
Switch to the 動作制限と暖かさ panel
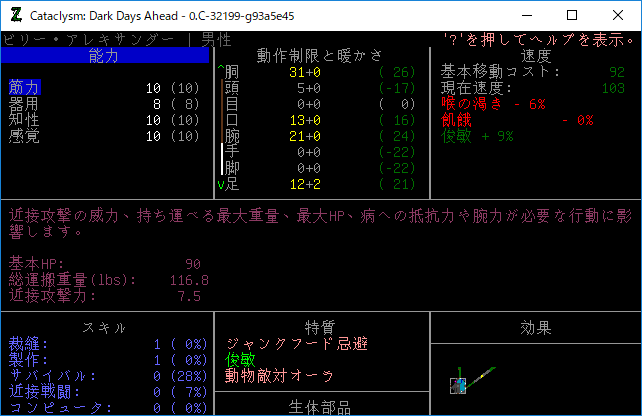[x=320, y=56]
